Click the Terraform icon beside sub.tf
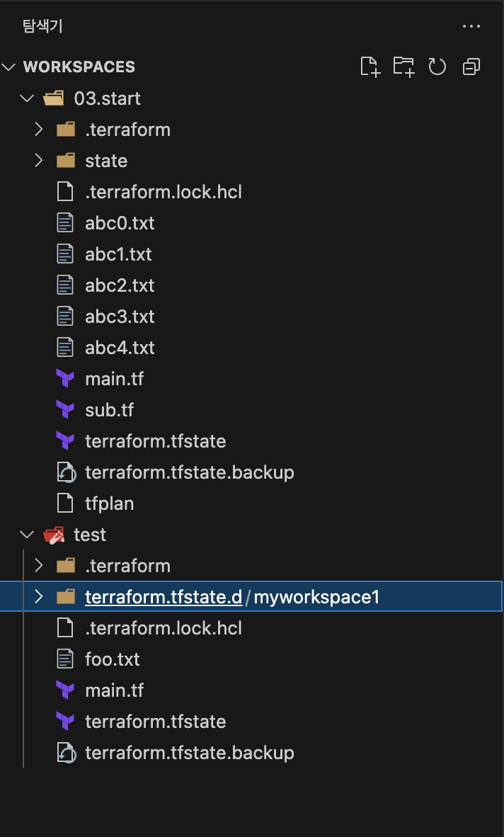Viewport: 504px width, 837px height. pyautogui.click(x=65, y=410)
